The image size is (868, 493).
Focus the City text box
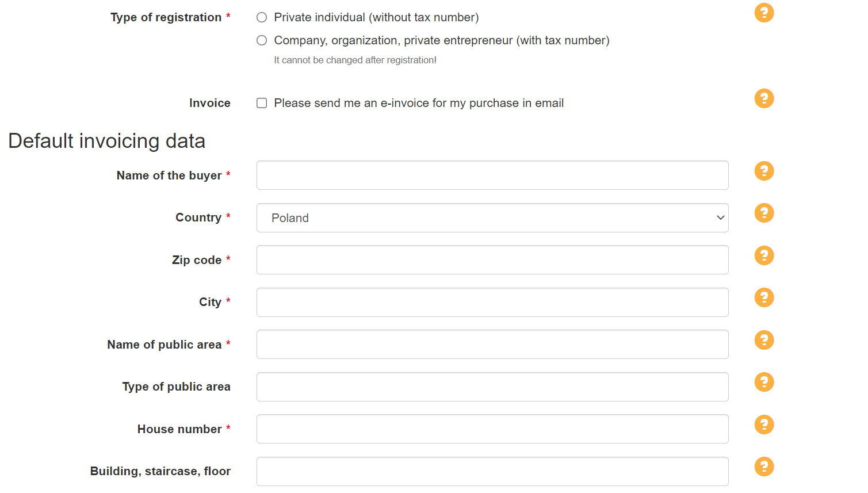pos(492,303)
